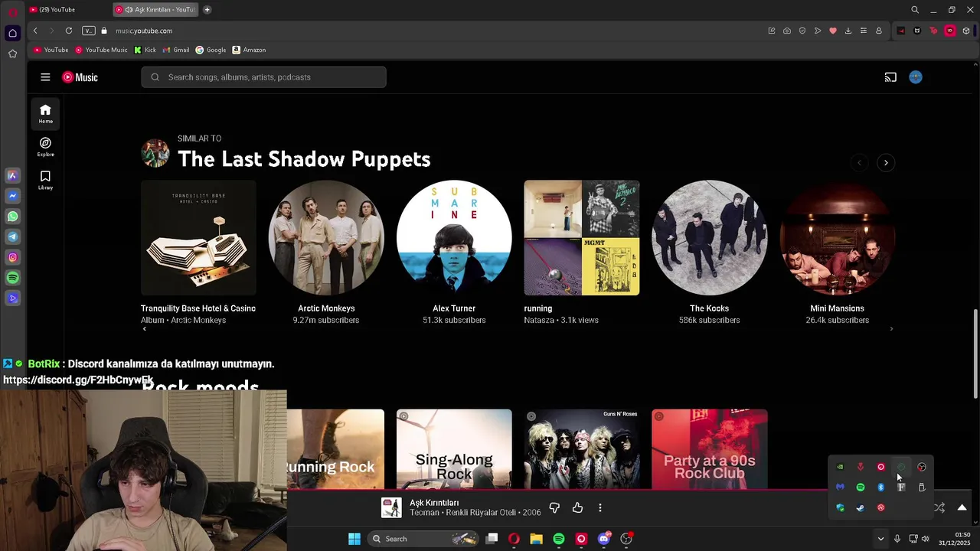Collapse the hidden tray icons chevron
This screenshot has width=980, height=551.
880,539
